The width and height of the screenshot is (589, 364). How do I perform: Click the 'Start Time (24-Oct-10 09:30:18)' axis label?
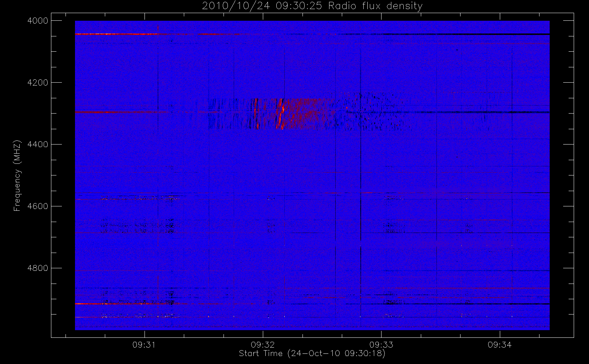(312, 353)
